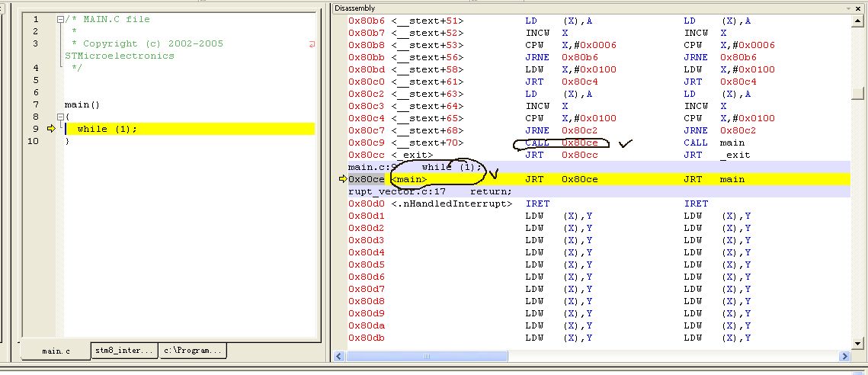Click address 0x80db in Disassembly
Screen dimensions: 868x375
click(367, 338)
